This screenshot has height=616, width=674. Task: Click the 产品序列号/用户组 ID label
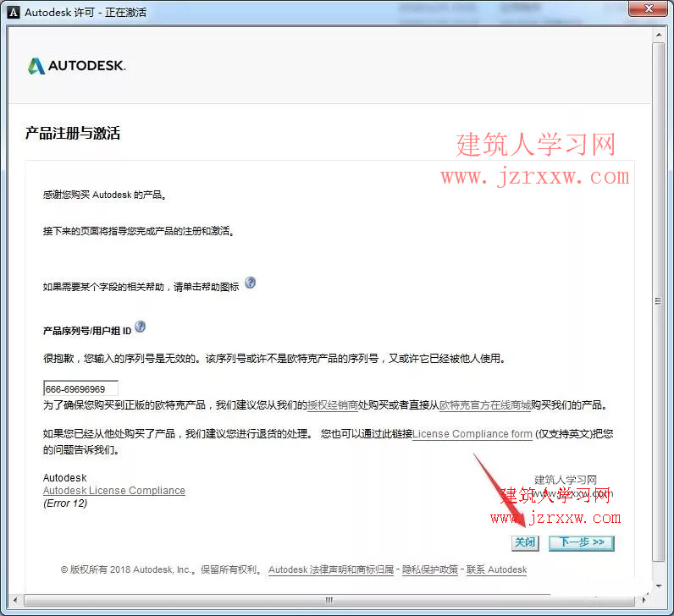pos(87,331)
